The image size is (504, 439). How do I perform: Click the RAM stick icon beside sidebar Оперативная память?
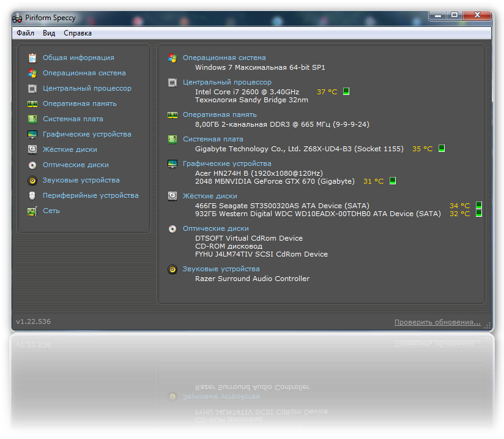[32, 103]
